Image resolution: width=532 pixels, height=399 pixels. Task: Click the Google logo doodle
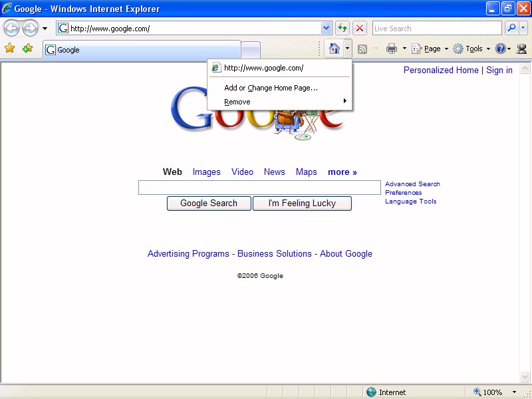[x=258, y=114]
